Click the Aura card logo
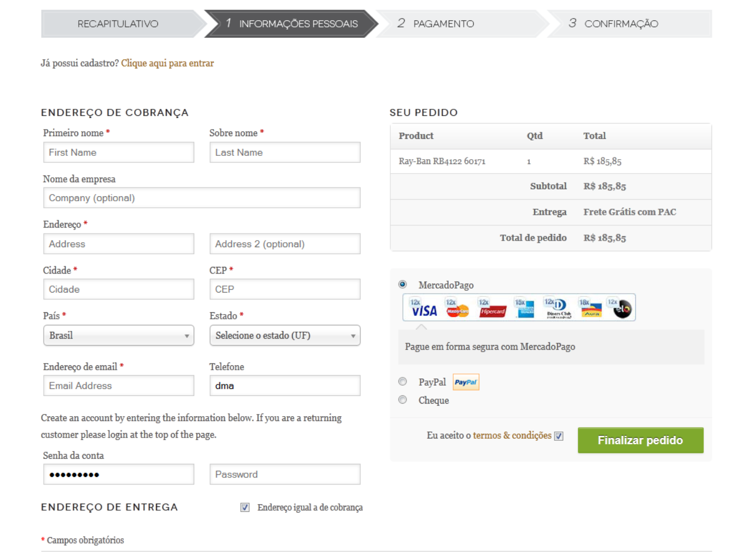This screenshot has width=747, height=560. pos(591,309)
